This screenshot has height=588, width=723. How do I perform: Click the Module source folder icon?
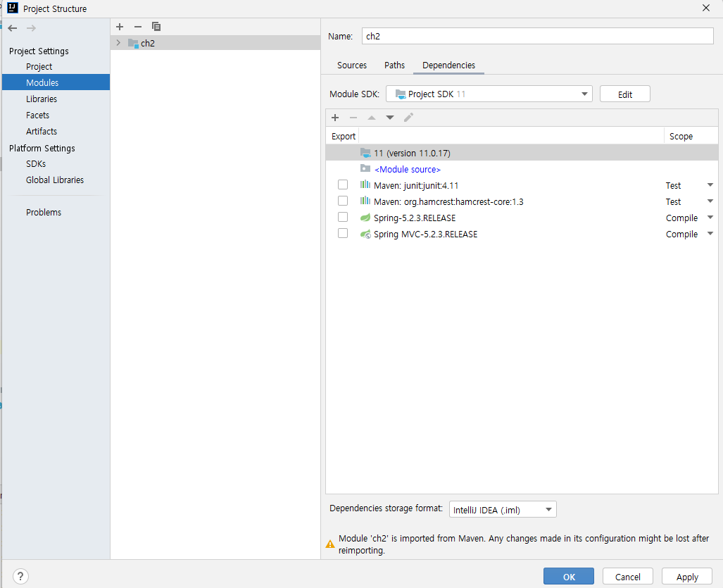(x=365, y=169)
